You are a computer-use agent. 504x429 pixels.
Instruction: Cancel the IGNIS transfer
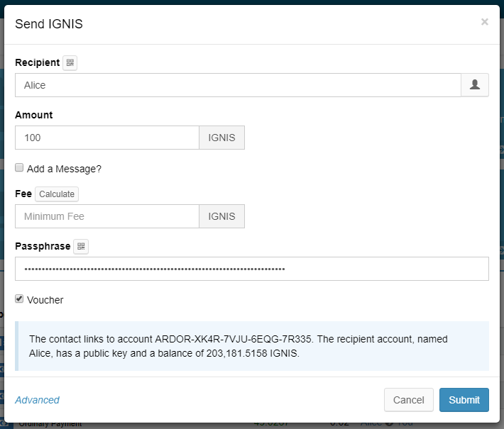click(408, 400)
